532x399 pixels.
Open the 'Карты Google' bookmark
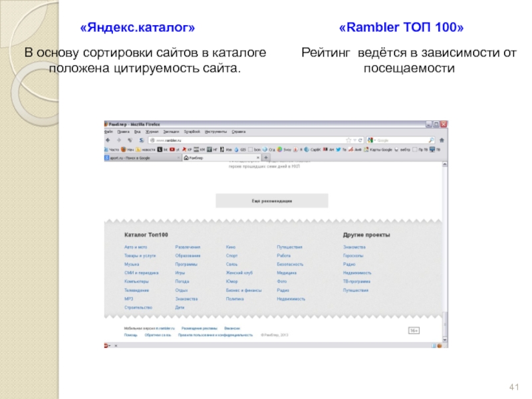[378, 149]
